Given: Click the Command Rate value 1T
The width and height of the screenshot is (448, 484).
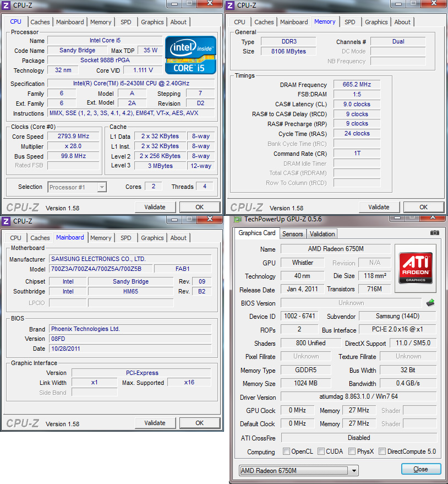Looking at the screenshot, I should [x=357, y=153].
